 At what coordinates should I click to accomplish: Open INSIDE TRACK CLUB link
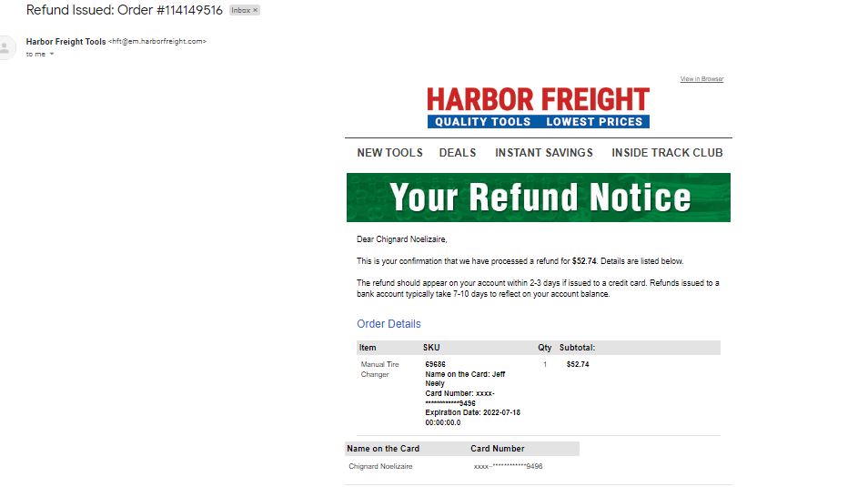point(667,153)
